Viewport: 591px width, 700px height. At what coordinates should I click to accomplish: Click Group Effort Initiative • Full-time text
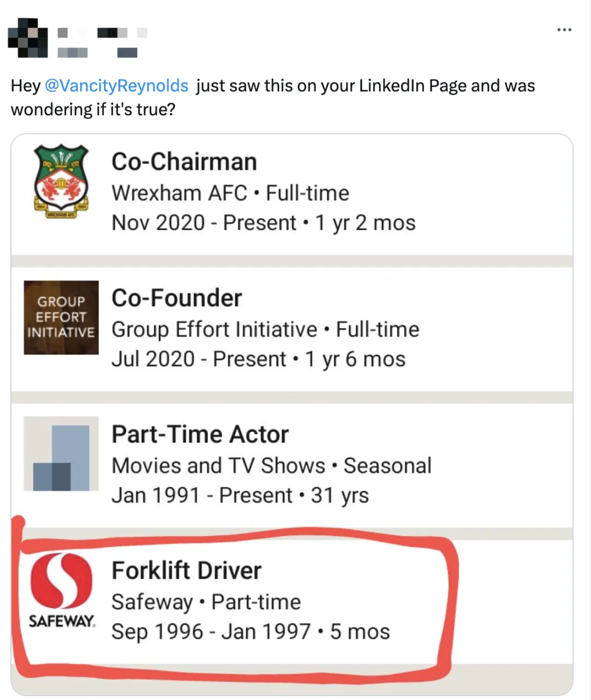coord(265,330)
